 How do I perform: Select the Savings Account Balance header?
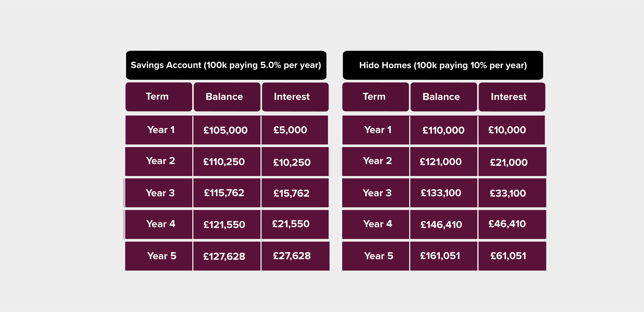(227, 97)
